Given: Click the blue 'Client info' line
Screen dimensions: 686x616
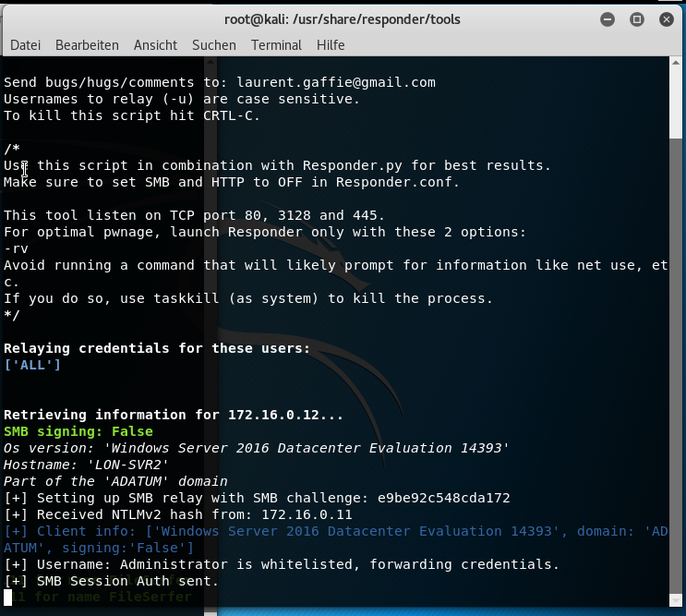Looking at the screenshot, I should pyautogui.click(x=336, y=539).
